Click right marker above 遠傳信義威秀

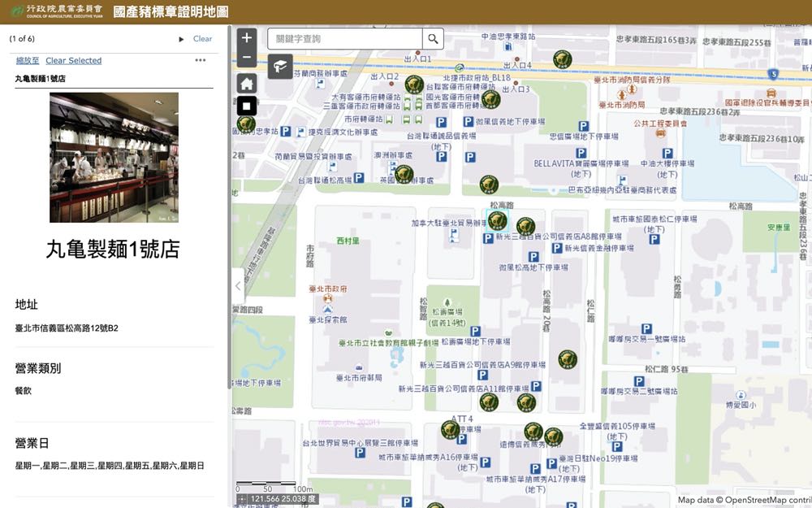(554, 437)
